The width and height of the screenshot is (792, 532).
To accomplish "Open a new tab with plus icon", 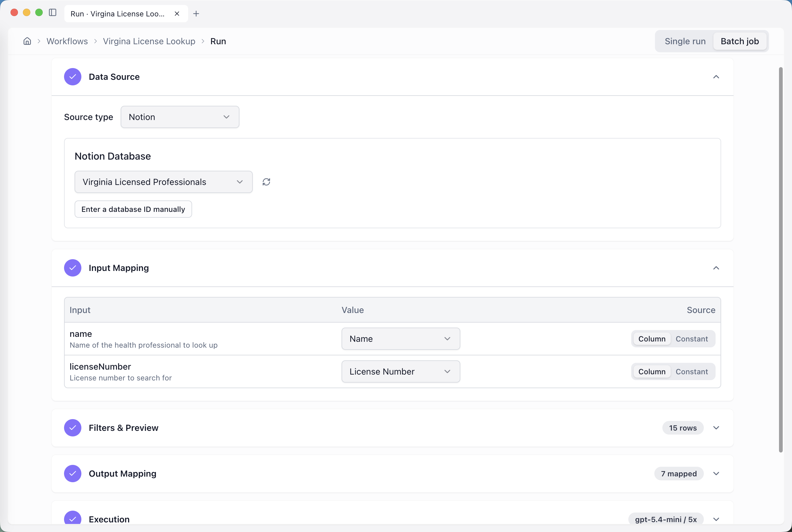I will pyautogui.click(x=196, y=14).
